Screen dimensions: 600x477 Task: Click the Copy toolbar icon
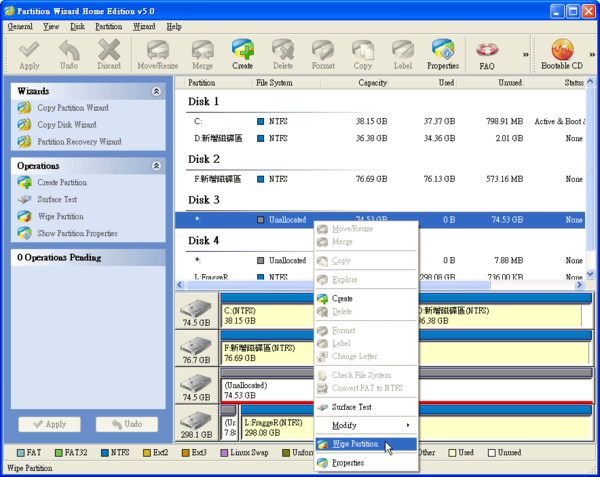[x=363, y=55]
